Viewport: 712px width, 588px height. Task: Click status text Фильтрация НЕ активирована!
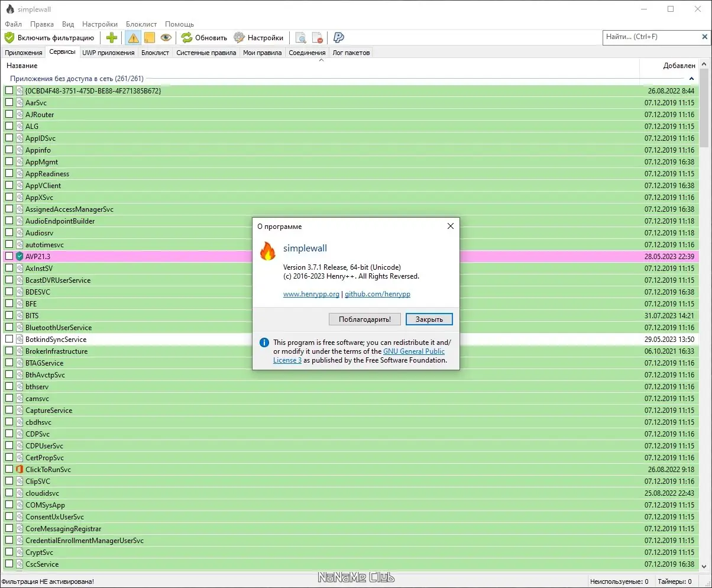click(x=47, y=582)
